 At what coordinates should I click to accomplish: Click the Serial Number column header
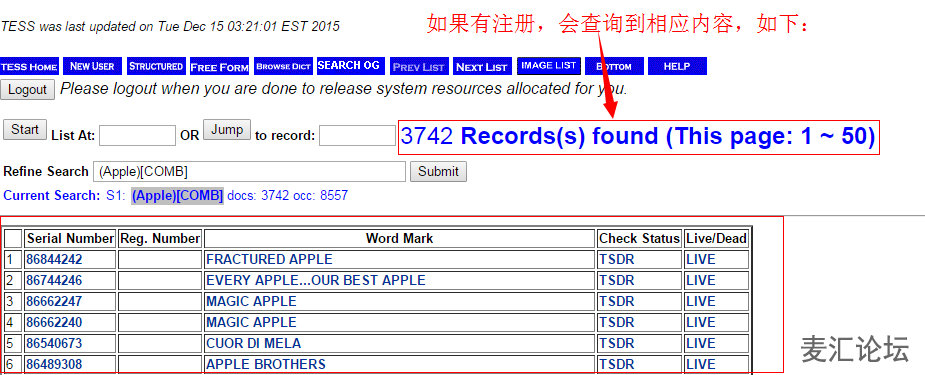click(x=70, y=238)
